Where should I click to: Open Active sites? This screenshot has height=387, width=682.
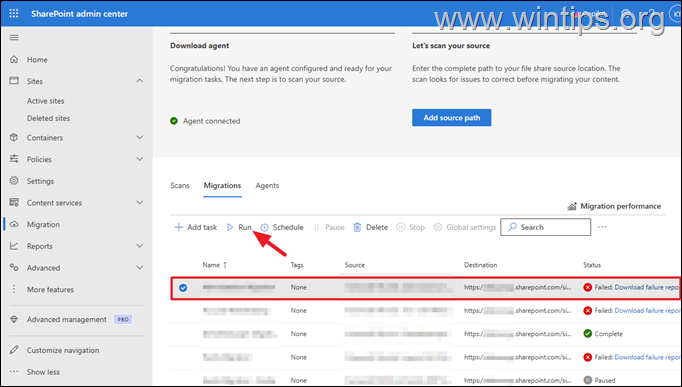(x=46, y=101)
